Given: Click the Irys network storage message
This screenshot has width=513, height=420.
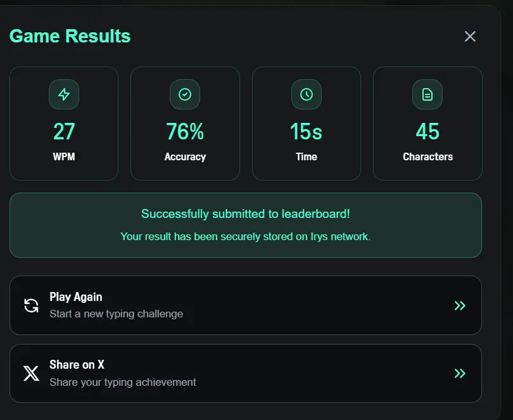Looking at the screenshot, I should 245,236.
